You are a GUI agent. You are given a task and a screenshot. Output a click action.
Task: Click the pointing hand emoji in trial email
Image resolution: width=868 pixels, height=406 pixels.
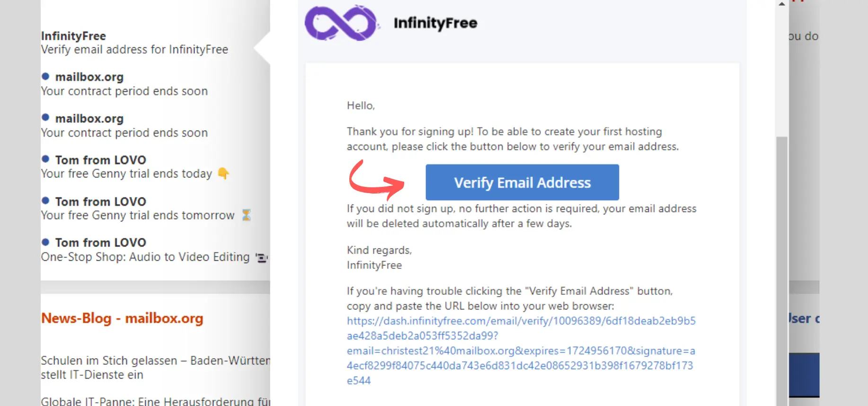pyautogui.click(x=223, y=174)
